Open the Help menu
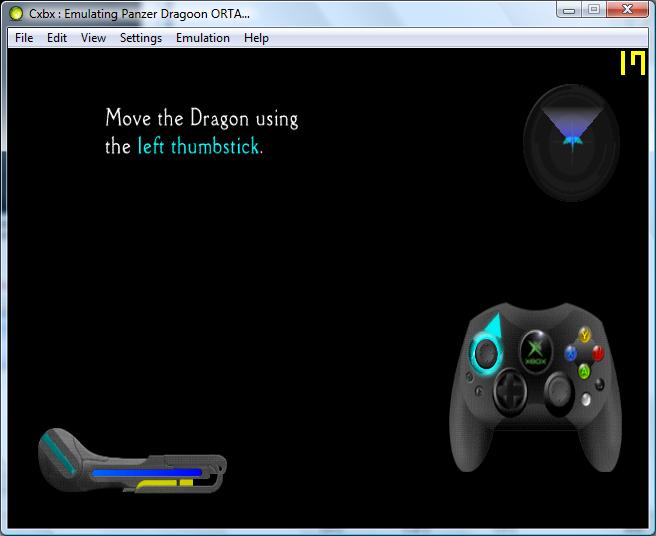The width and height of the screenshot is (656, 536). tap(256, 38)
